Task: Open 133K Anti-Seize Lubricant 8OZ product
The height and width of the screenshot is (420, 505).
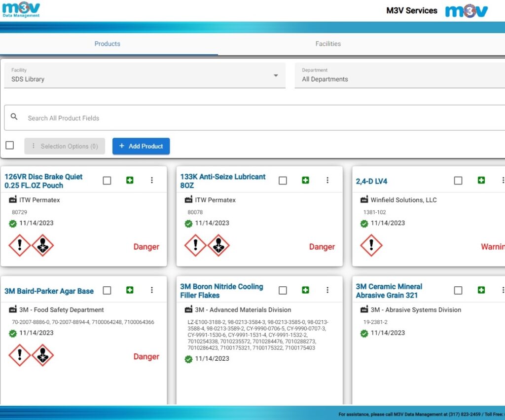Action: tap(223, 181)
